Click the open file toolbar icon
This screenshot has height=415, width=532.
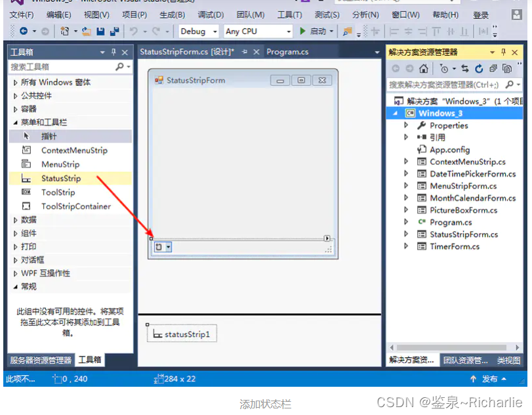(87, 32)
